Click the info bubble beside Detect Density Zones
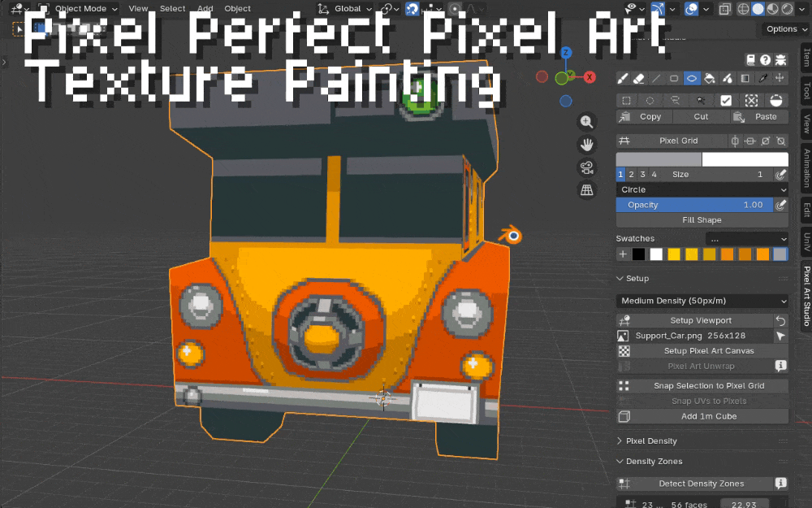Screen dimensions: 812x508 (x=781, y=484)
